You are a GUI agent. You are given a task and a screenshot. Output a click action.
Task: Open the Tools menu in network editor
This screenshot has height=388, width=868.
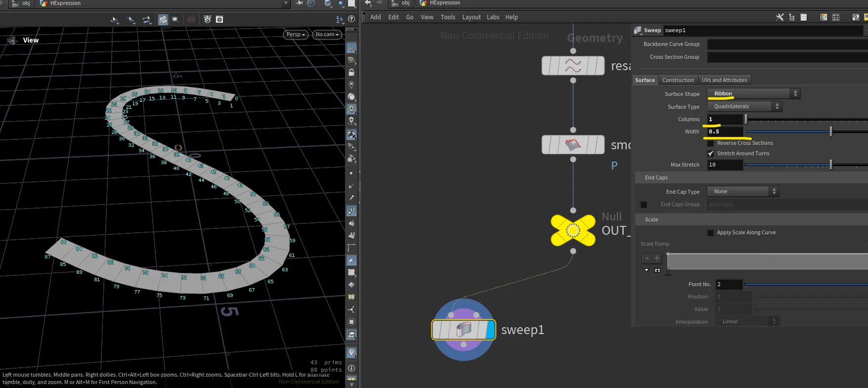(x=448, y=17)
